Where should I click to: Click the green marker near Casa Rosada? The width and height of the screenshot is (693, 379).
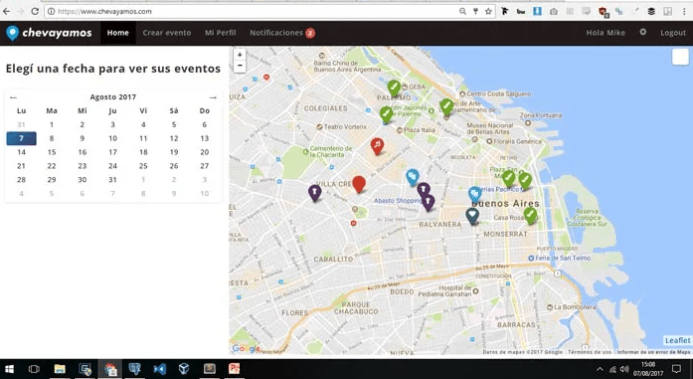[530, 216]
